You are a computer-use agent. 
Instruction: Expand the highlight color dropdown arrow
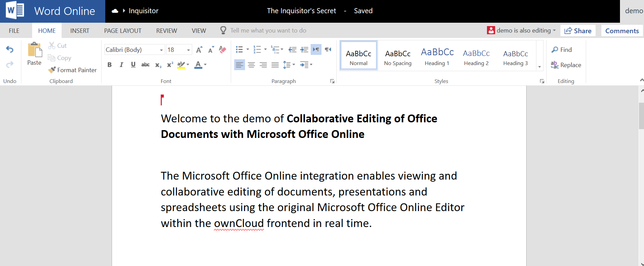[x=188, y=64]
